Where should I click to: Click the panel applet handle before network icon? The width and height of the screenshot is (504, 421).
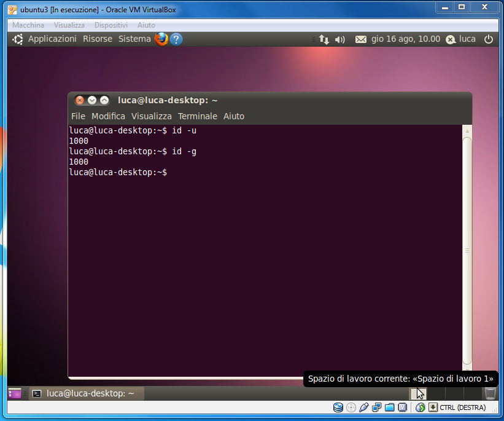click(x=314, y=39)
